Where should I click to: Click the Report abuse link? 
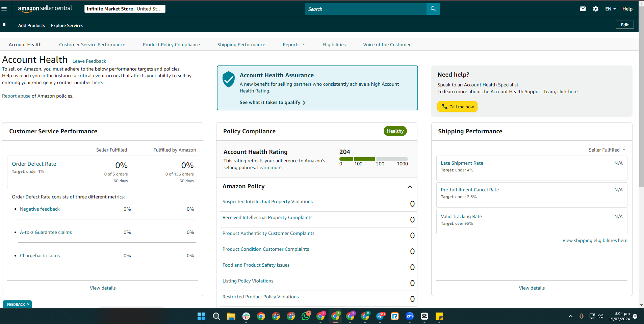(16, 96)
